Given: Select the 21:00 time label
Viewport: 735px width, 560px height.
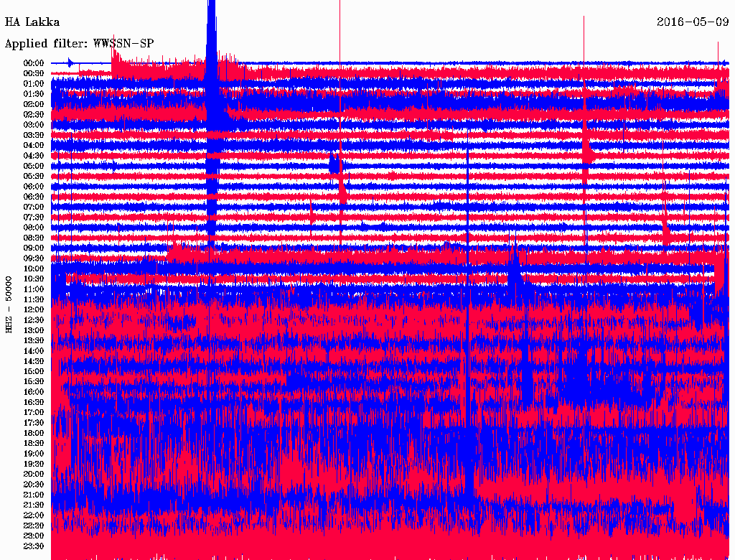Looking at the screenshot, I should point(34,495).
